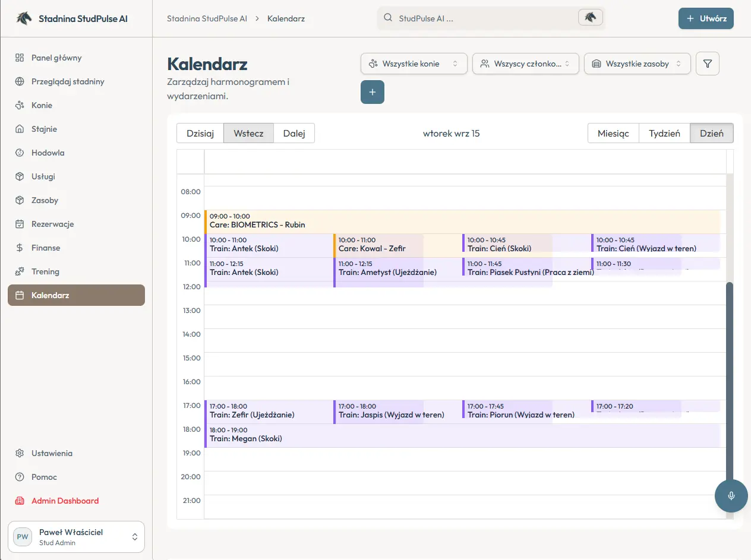Click the microphone voice assistant button

point(731,496)
